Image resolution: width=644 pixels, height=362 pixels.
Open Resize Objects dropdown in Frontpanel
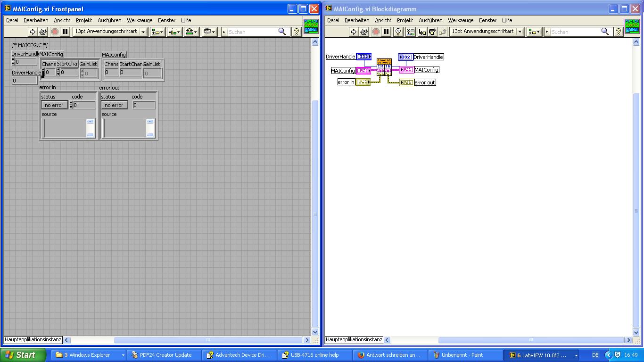pos(192,32)
